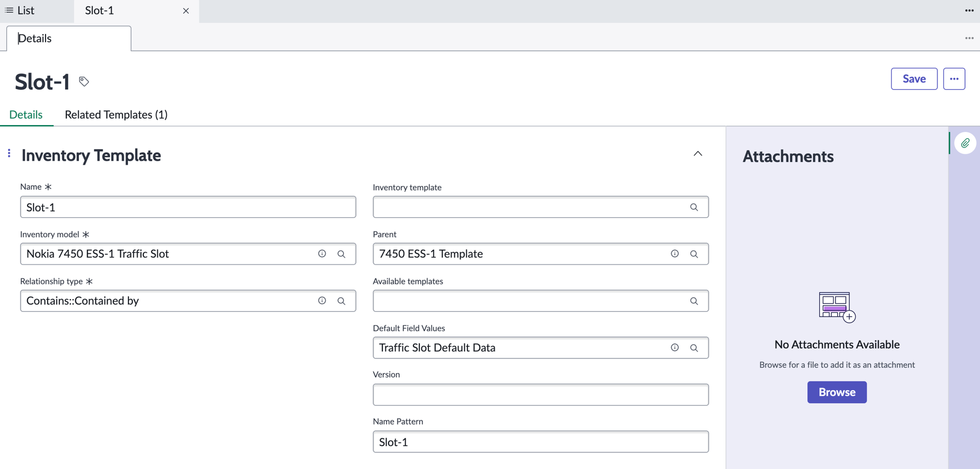Select the top Details sub-tab

pyautogui.click(x=69, y=38)
